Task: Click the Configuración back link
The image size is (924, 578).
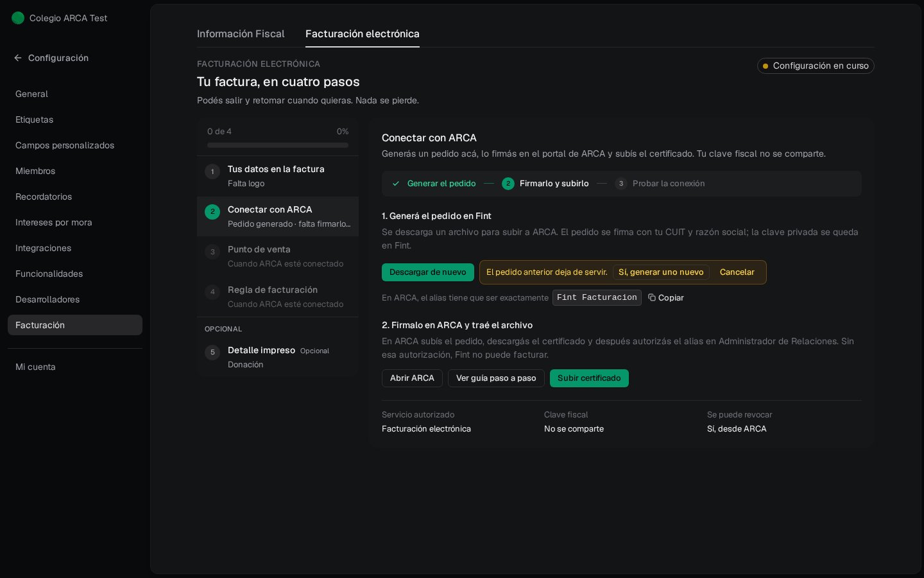Action: point(51,58)
